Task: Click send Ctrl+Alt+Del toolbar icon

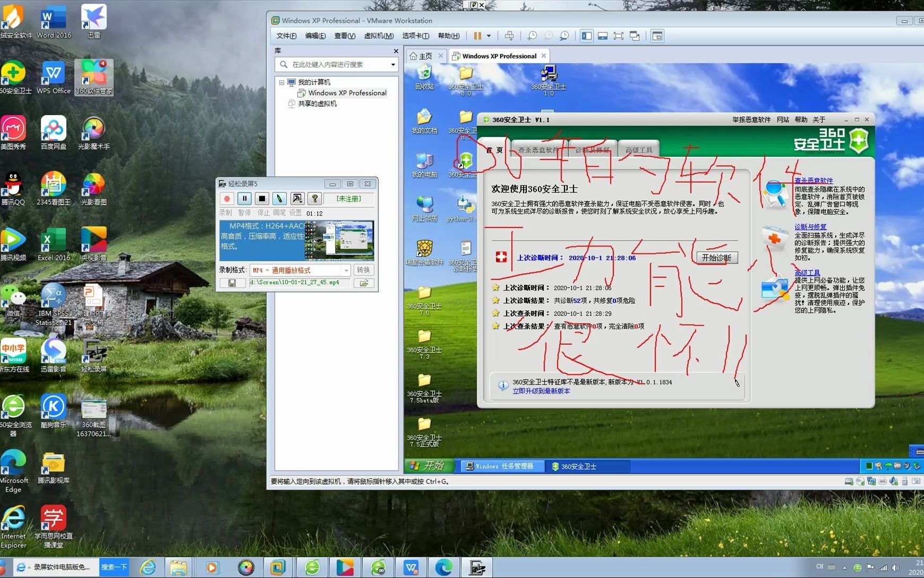Action: pyautogui.click(x=509, y=36)
